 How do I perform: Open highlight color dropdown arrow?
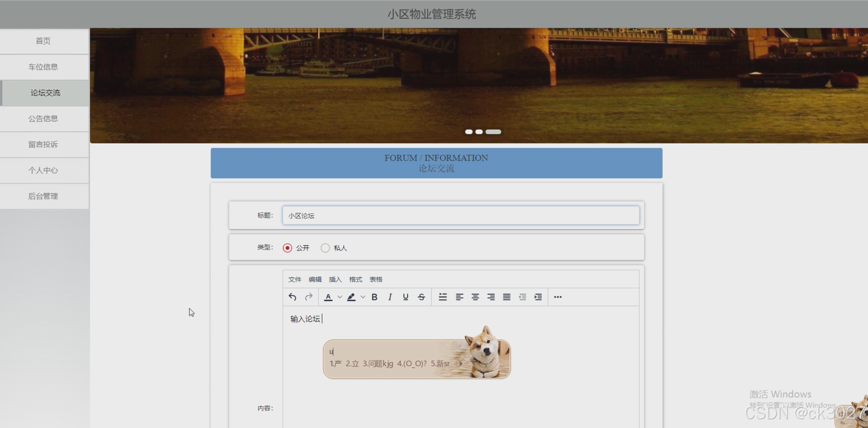(363, 297)
